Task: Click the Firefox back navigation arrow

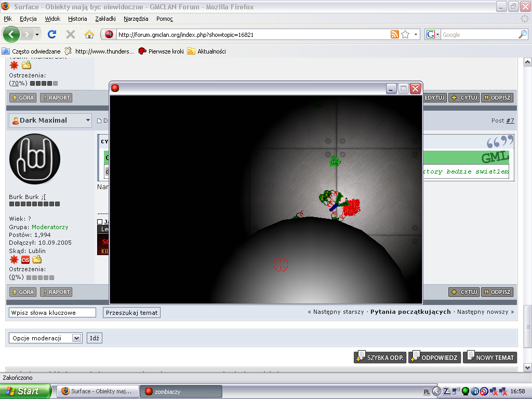Action: click(x=11, y=35)
